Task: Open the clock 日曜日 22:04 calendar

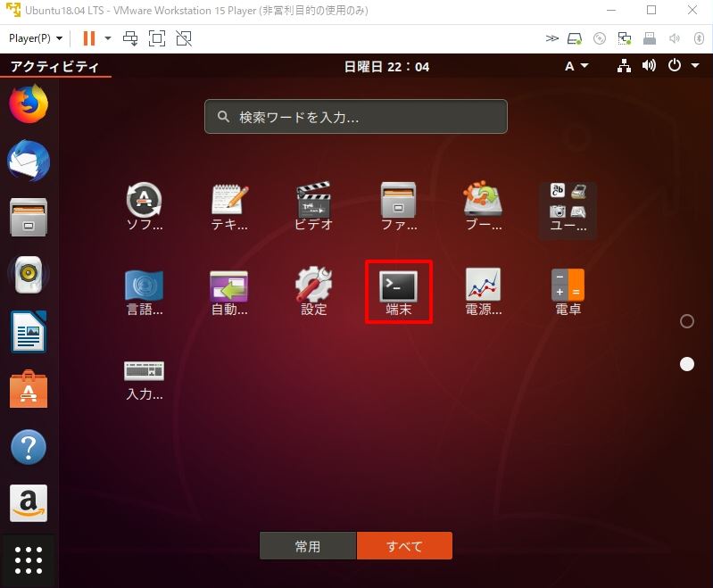Action: tap(386, 67)
